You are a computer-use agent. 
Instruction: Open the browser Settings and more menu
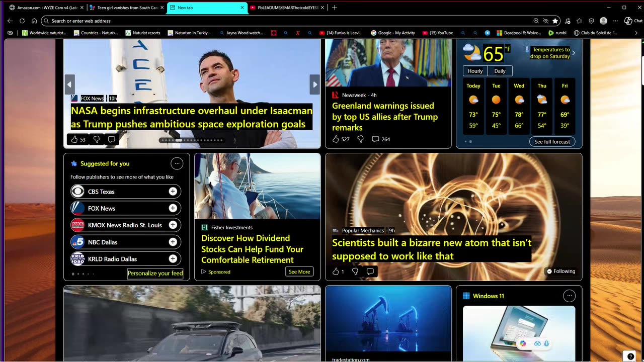coord(615,21)
